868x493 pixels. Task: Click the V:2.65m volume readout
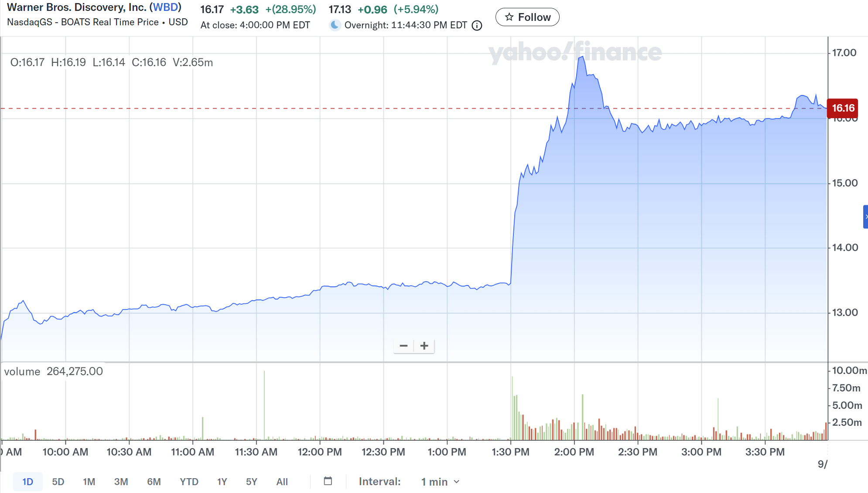(x=193, y=62)
